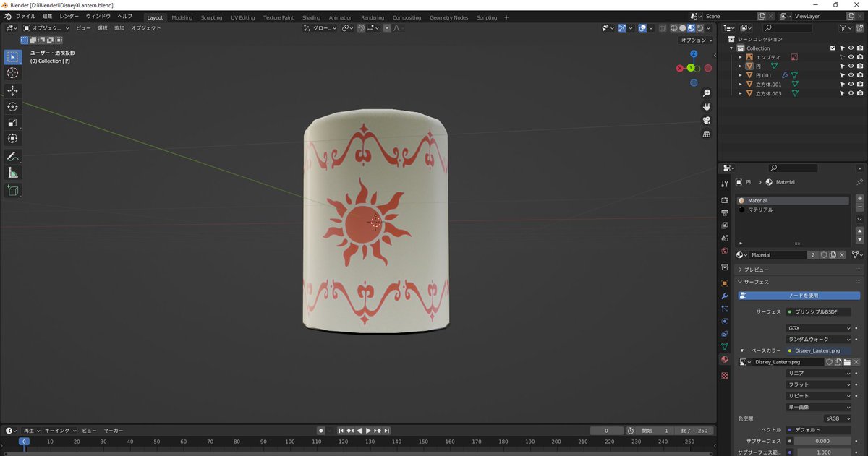The height and width of the screenshot is (456, 868).
Task: Toggle proportional editing button
Action: coord(387,28)
